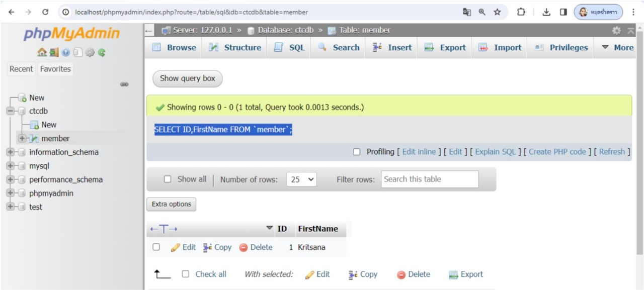Open navigation panel settings gear icon
644x290 pixels.
pyautogui.click(x=90, y=52)
